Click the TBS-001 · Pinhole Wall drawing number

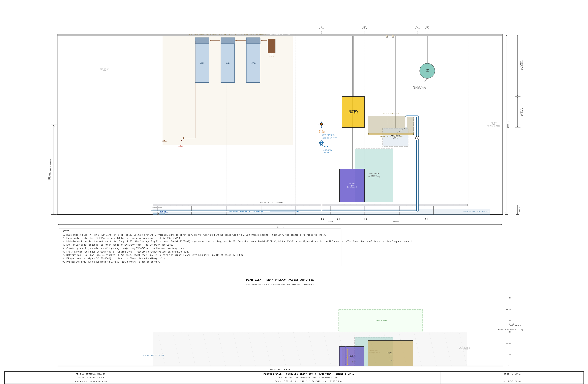(x=90, y=378)
